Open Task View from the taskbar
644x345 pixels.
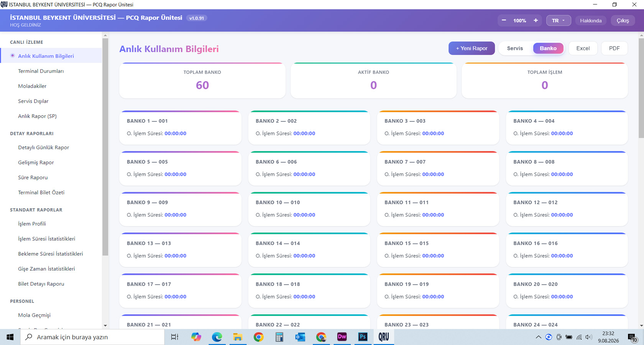tap(175, 337)
